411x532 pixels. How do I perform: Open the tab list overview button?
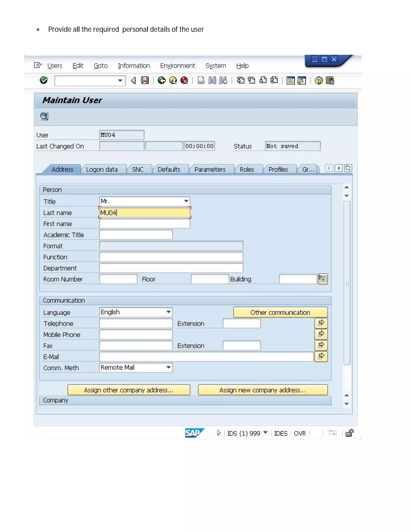click(348, 168)
